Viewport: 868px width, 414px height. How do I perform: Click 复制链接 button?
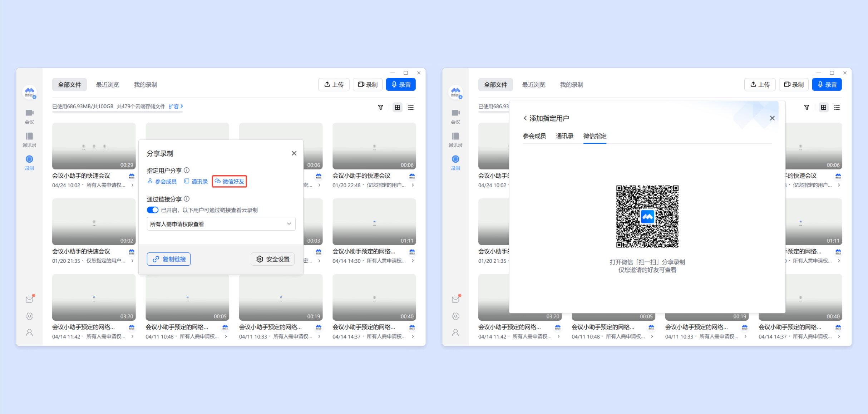point(169,259)
